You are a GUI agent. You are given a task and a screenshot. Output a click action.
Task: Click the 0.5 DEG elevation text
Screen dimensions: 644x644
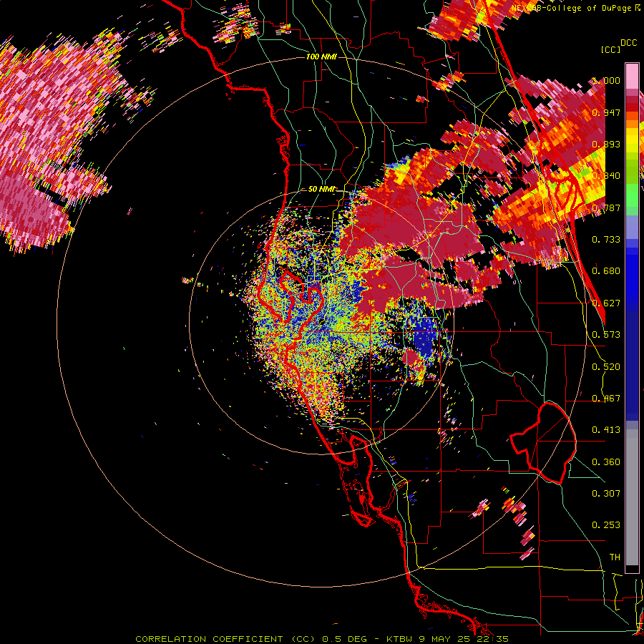point(345,639)
